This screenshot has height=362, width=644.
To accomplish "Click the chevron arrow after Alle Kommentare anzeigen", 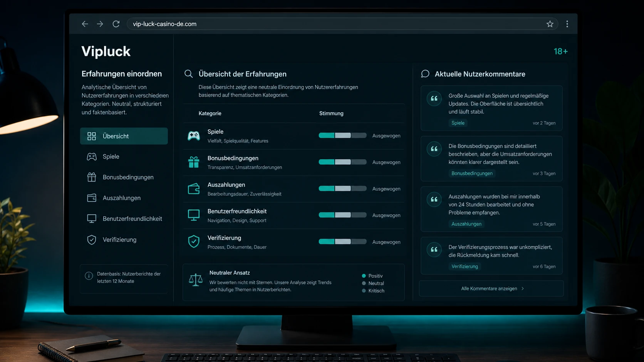I will pyautogui.click(x=523, y=289).
